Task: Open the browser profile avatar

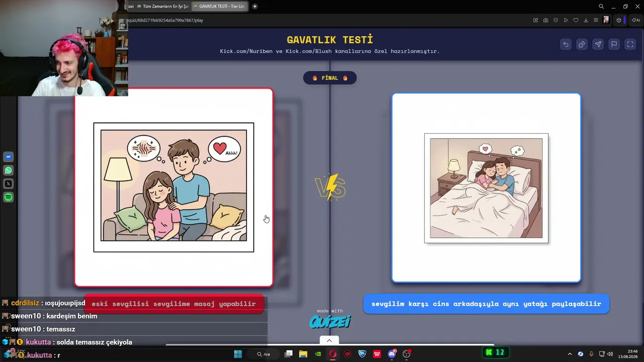Action: tap(606, 20)
